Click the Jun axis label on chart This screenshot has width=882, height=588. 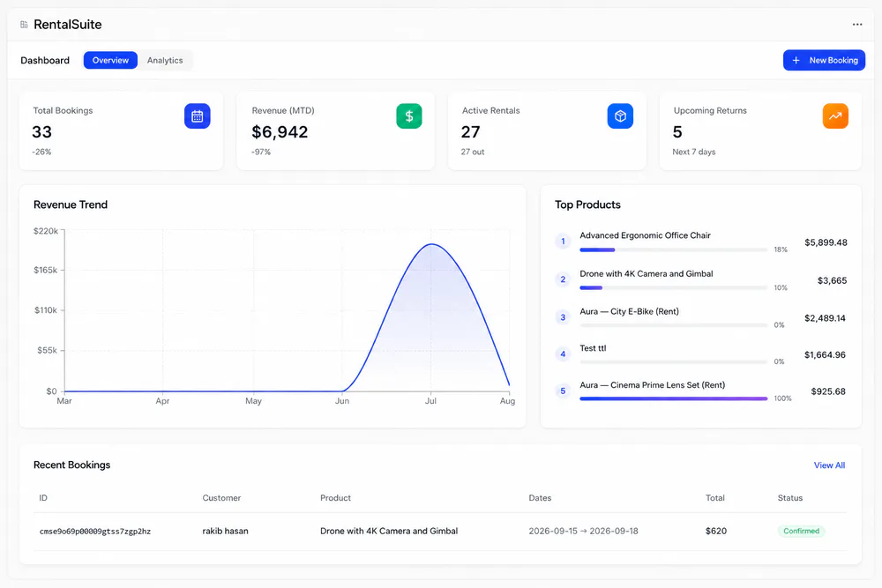pos(342,401)
